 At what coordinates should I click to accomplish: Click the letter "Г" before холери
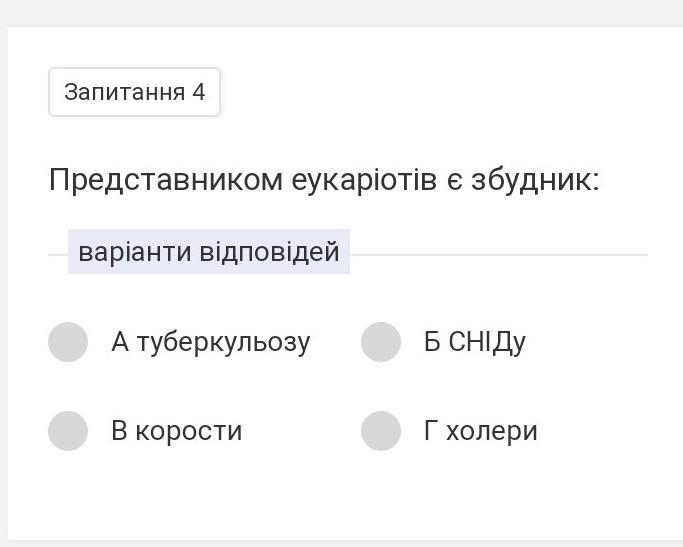pos(431,431)
